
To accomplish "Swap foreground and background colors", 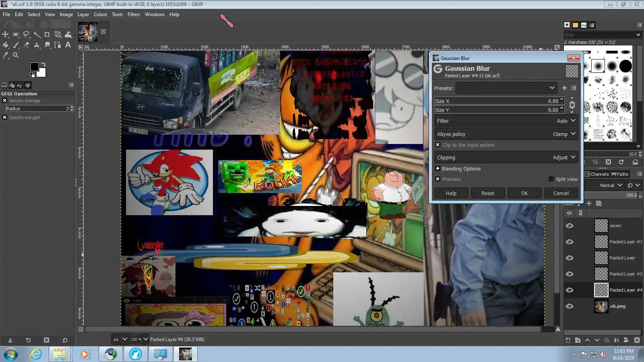I will coord(43,64).
